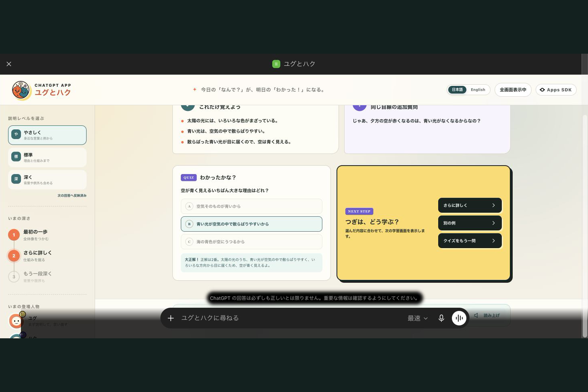The image size is (588, 392).
Task: Click the ユグとハク app logo
Action: coord(20,90)
